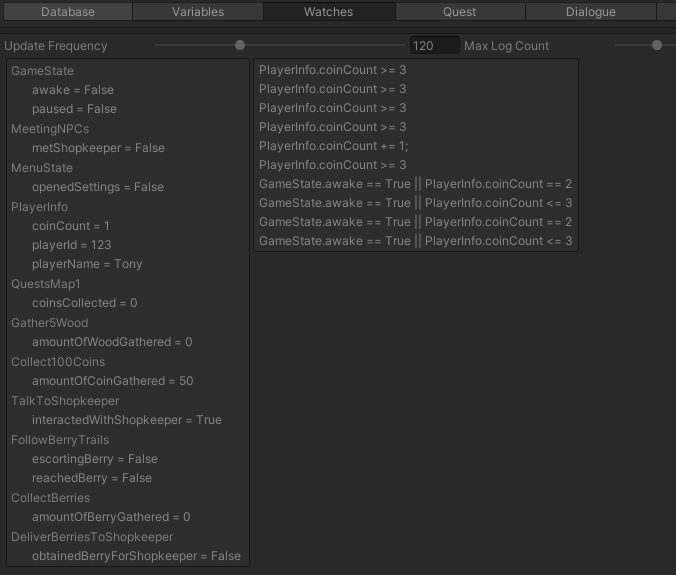Select the topmost 'PlayerInfo.coinCount >= 3' log entry
The image size is (676, 575).
[332, 70]
